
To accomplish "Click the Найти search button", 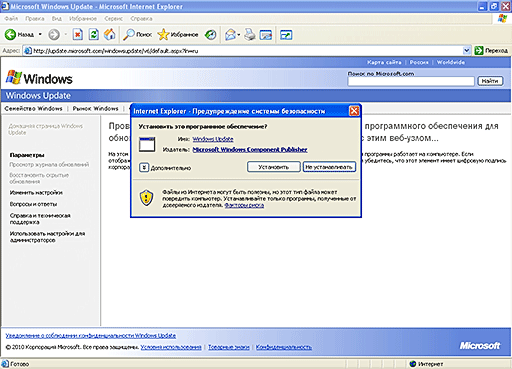I will 490,81.
